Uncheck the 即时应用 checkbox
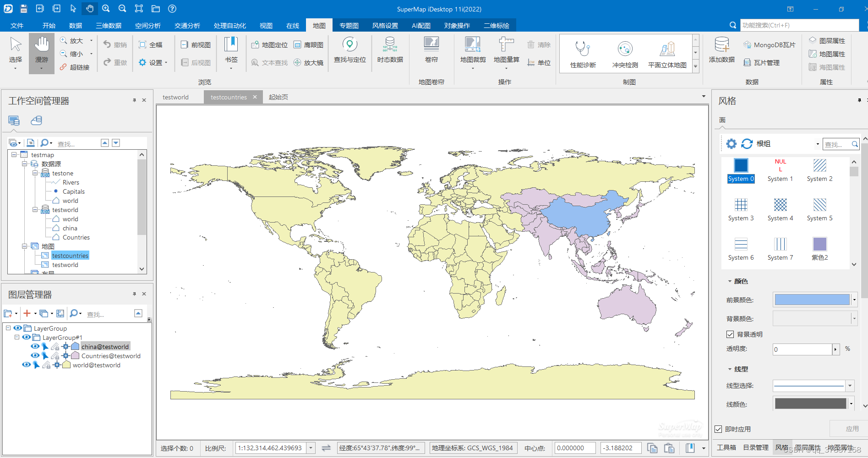This screenshot has height=458, width=868. tap(718, 429)
